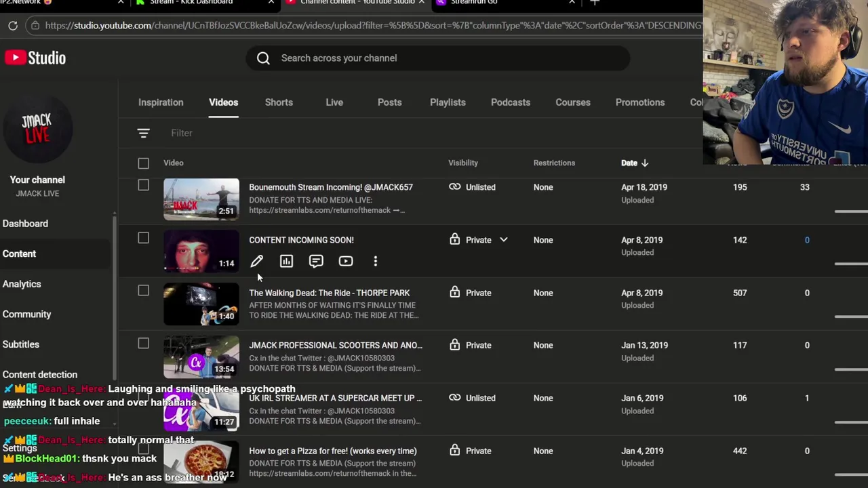Switch to the Posts tab
868x488 pixels.
pos(389,102)
